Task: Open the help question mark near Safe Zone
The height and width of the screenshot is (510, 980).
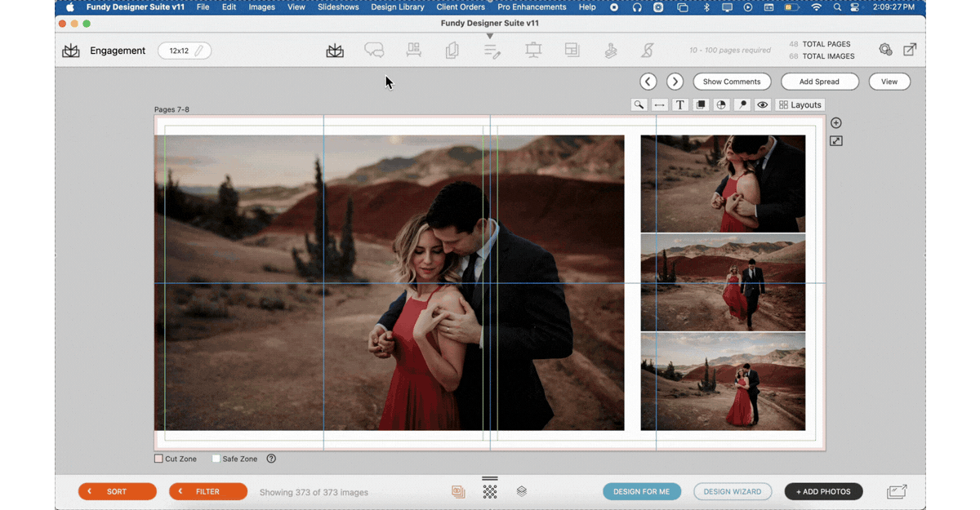Action: click(x=271, y=459)
